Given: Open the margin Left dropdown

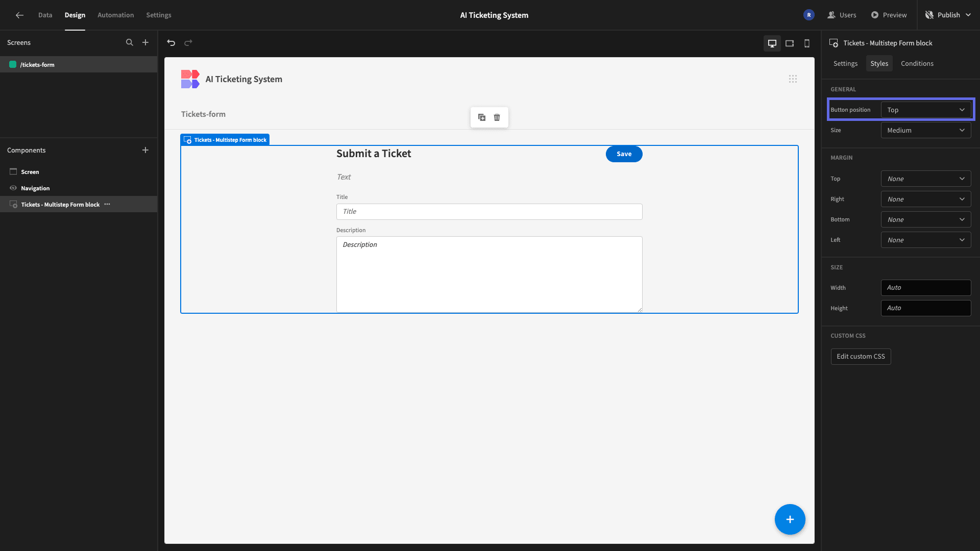Looking at the screenshot, I should (x=926, y=240).
